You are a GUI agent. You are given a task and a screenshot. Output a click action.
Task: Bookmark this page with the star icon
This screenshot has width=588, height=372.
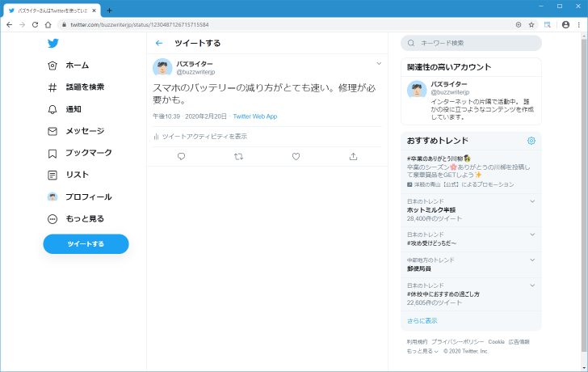coord(531,25)
